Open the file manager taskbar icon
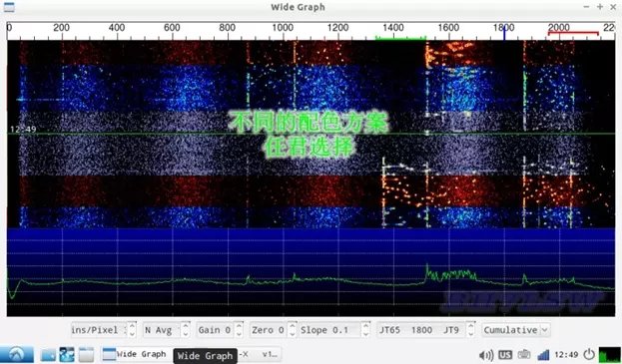This screenshot has width=622, height=364. point(48,354)
